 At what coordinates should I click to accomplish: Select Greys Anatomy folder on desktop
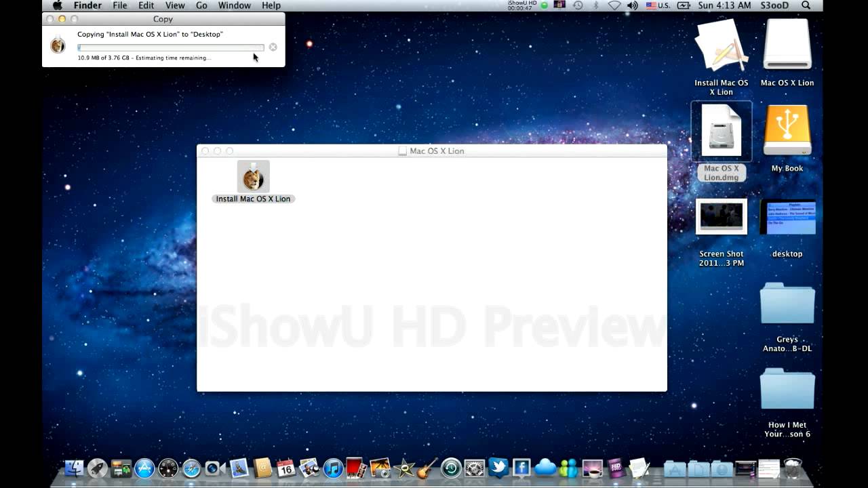point(787,317)
